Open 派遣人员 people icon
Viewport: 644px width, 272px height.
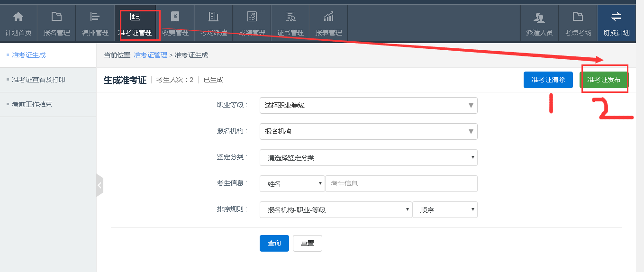pyautogui.click(x=539, y=18)
